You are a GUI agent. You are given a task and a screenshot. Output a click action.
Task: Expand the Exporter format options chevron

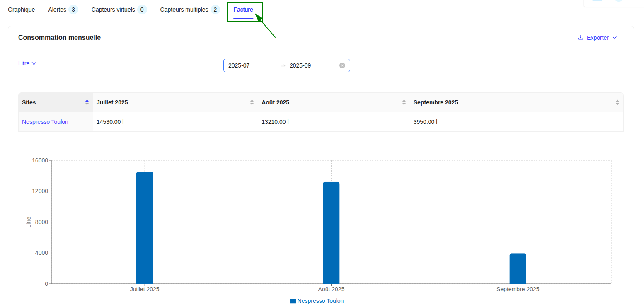coord(615,37)
